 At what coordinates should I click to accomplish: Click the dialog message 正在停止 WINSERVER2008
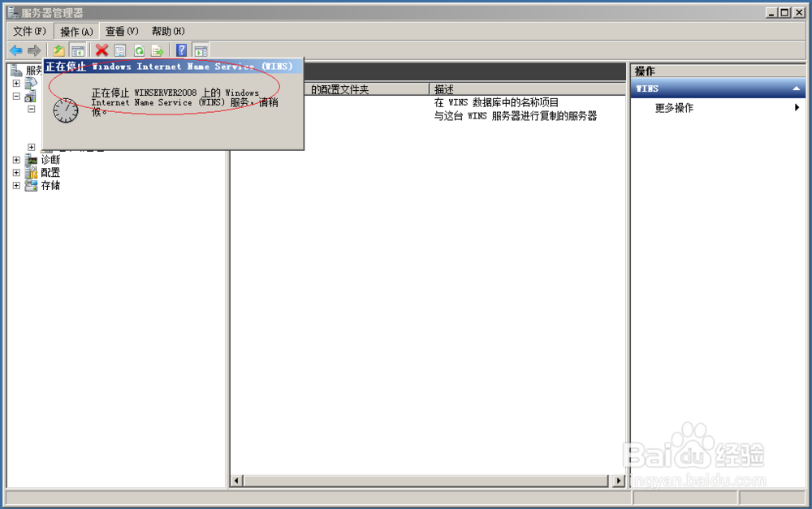tap(184, 102)
